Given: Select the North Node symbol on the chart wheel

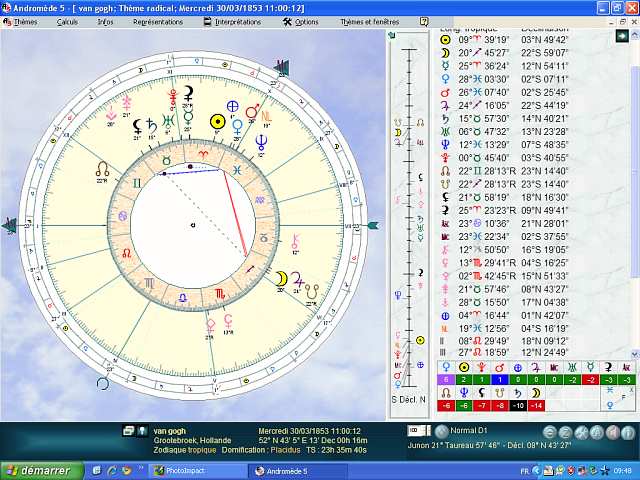Looking at the screenshot, I should [x=102, y=168].
